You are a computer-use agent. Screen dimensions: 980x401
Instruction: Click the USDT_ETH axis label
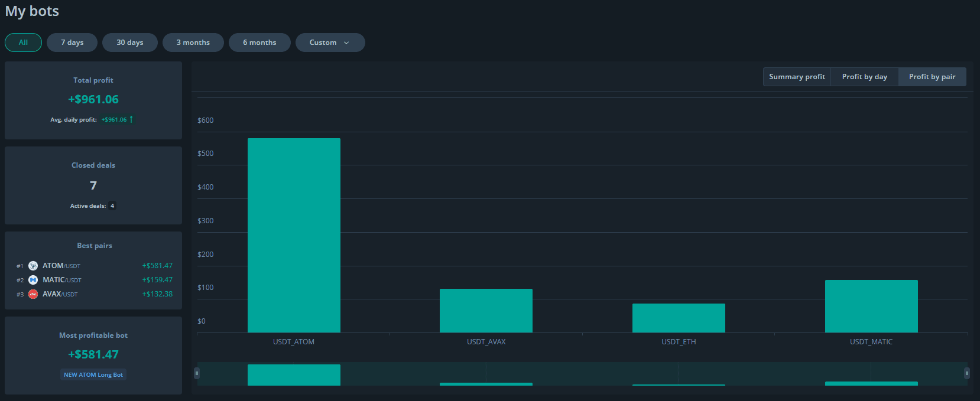679,342
